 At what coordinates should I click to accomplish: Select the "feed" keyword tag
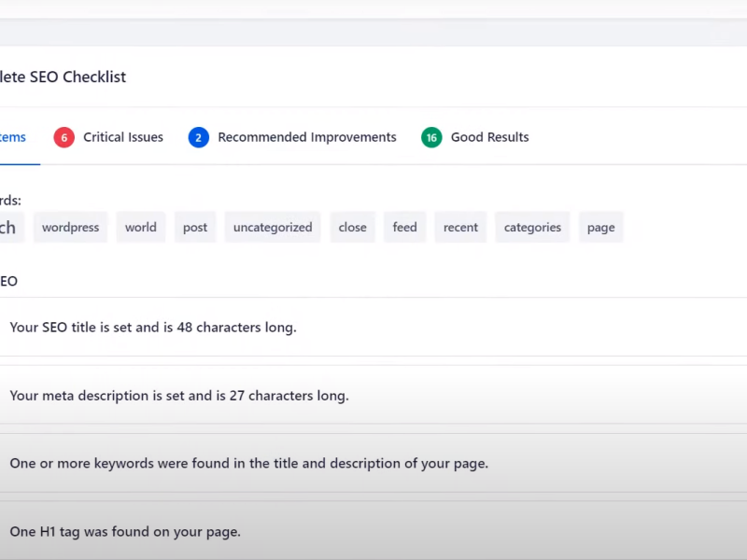pos(404,227)
